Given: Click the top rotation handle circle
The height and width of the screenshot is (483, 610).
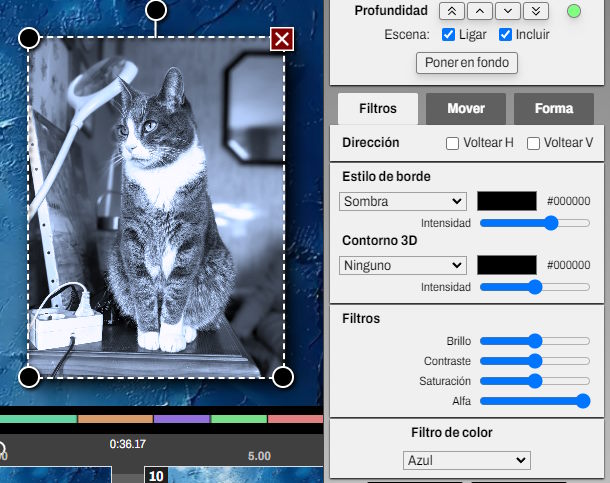Looking at the screenshot, I should pyautogui.click(x=155, y=10).
